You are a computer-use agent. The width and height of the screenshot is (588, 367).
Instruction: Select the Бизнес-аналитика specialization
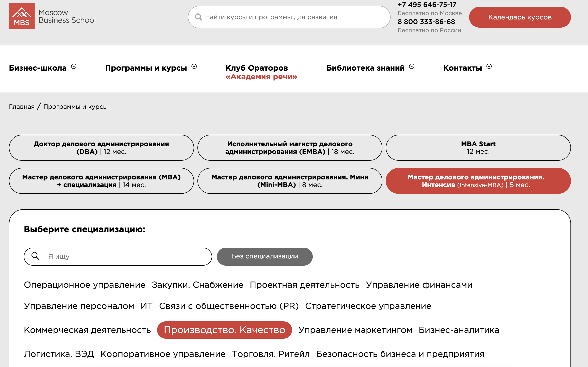(459, 330)
